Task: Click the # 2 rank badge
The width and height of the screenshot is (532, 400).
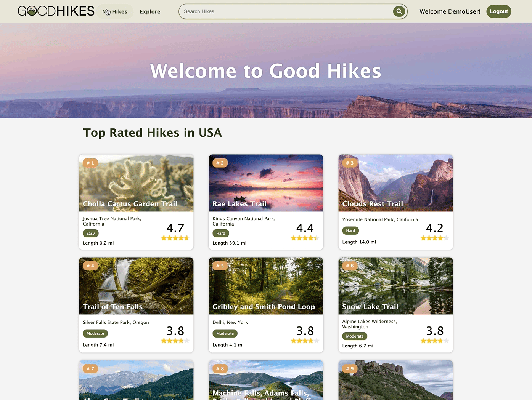Action: (x=220, y=163)
